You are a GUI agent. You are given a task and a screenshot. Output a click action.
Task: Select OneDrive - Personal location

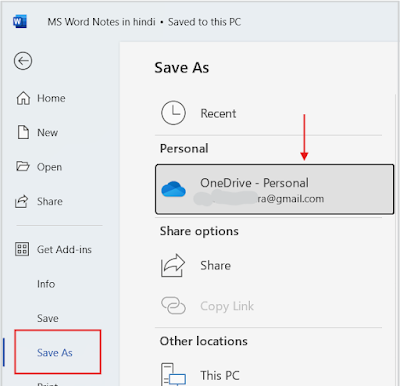274,189
